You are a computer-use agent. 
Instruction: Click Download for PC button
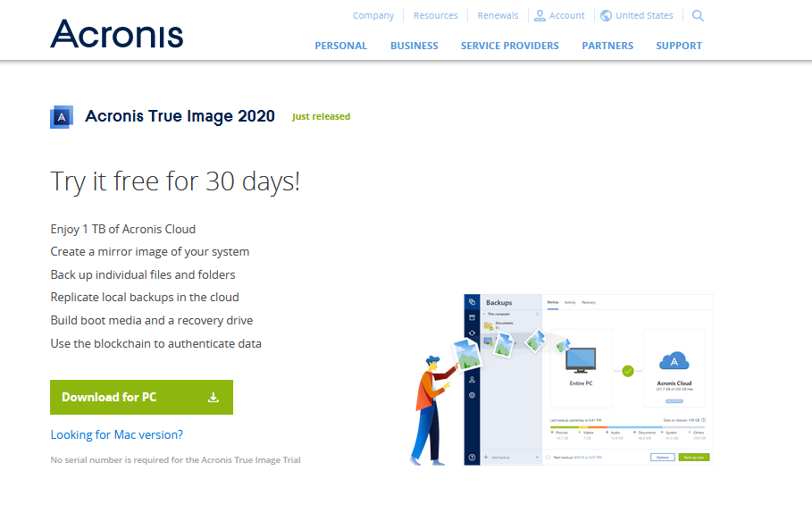(141, 397)
